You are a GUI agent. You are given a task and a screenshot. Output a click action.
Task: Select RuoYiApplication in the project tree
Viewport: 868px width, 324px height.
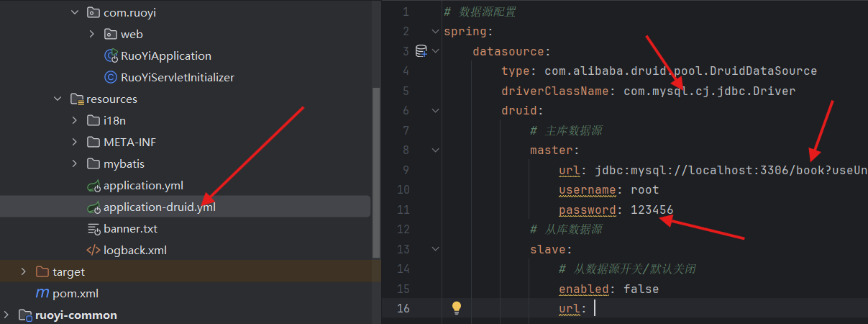166,55
